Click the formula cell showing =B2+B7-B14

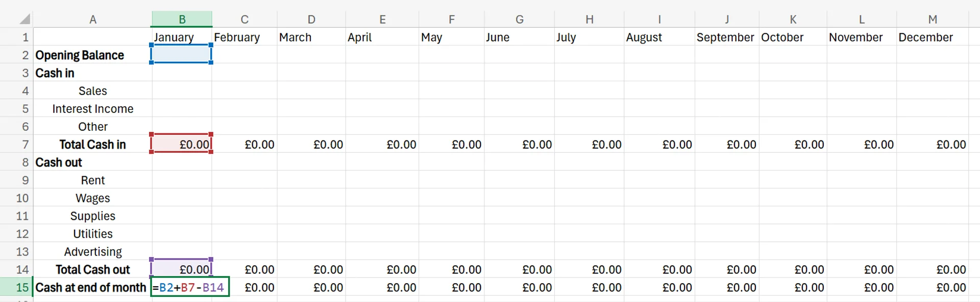click(189, 287)
